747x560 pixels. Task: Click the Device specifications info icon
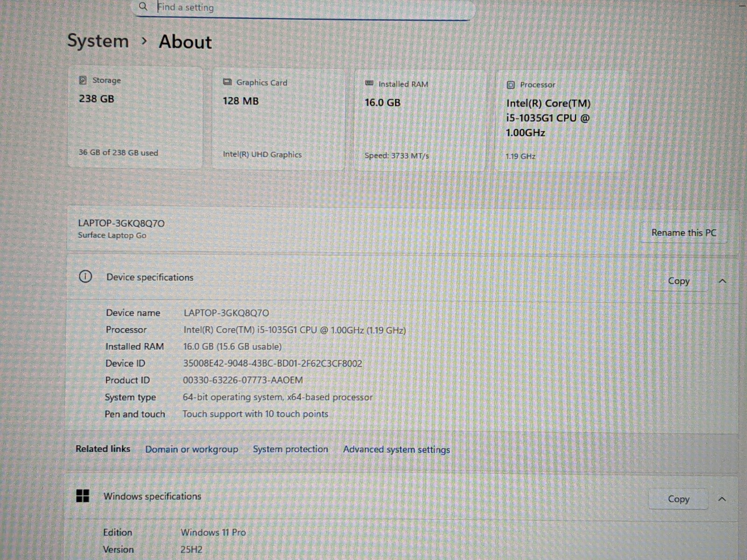pyautogui.click(x=85, y=276)
